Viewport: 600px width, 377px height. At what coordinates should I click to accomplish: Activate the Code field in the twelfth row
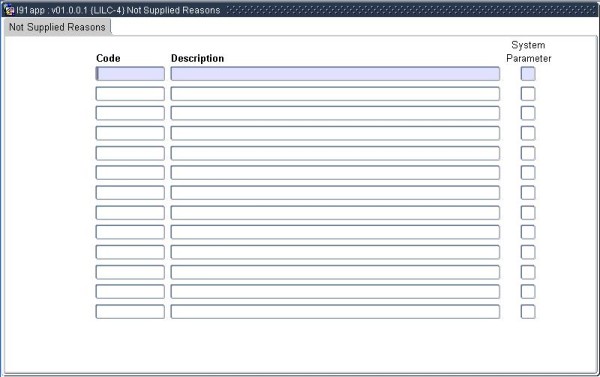click(x=130, y=291)
